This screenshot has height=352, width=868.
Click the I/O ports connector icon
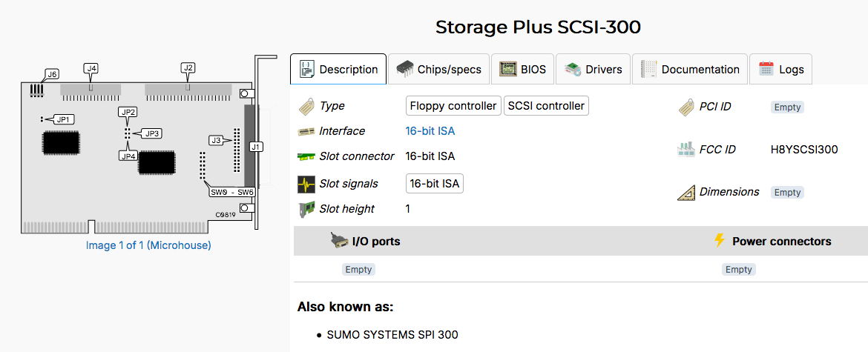pyautogui.click(x=340, y=241)
